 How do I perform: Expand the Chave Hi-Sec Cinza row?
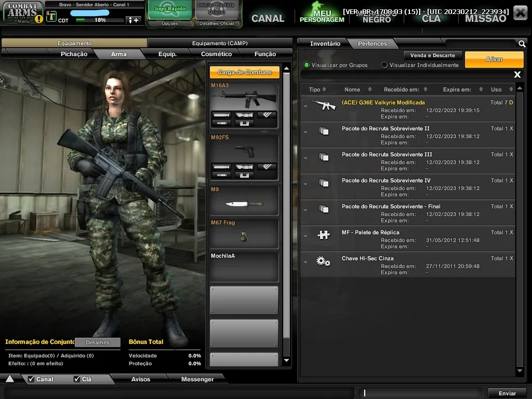pyautogui.click(x=305, y=262)
